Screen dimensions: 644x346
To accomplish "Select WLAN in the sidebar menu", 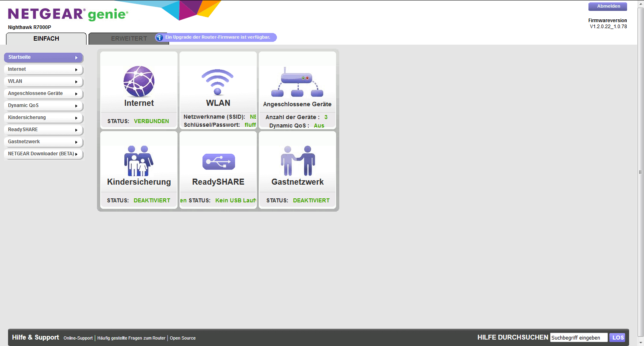I will pos(43,82).
